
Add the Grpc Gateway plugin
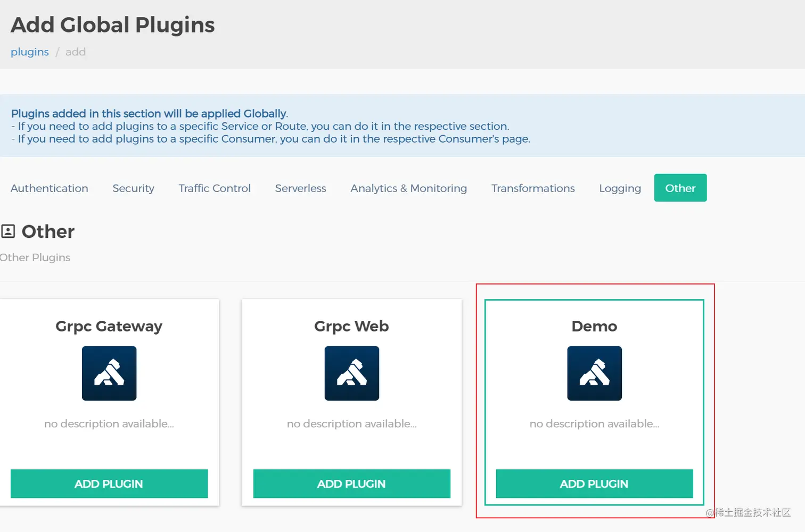[x=109, y=484]
